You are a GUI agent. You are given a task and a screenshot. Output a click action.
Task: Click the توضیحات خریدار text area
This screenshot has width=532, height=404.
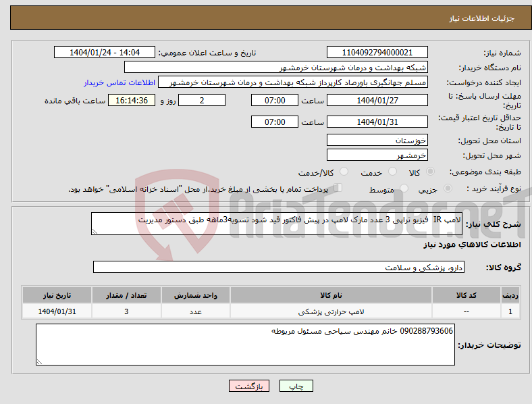(245, 345)
